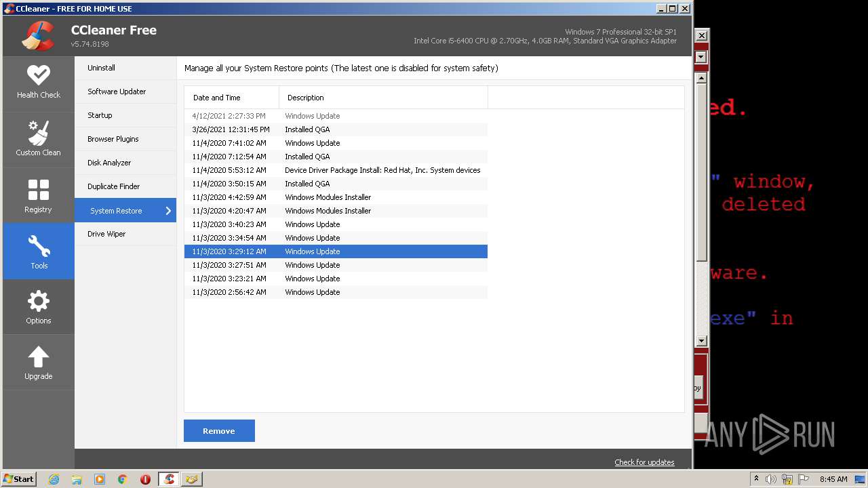This screenshot has width=868, height=488.
Task: Select the 11/3/2020 3:40:23 AM restore point
Action: (336, 224)
